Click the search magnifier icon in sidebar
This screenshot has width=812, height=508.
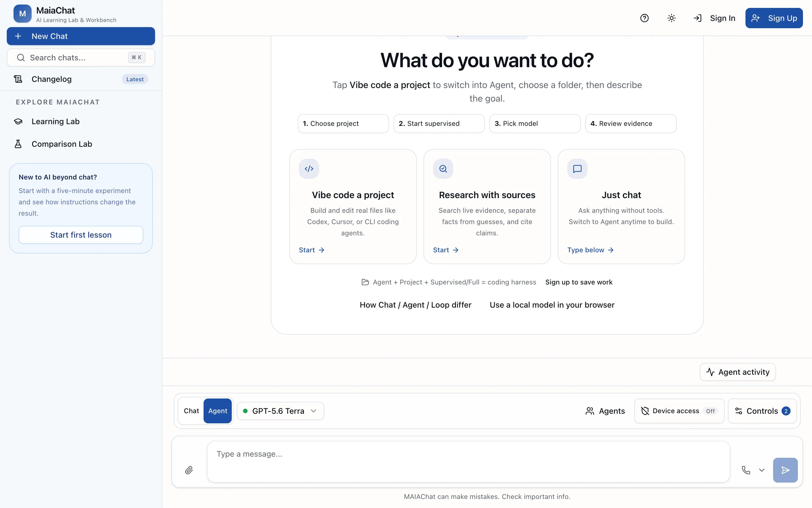(21, 58)
